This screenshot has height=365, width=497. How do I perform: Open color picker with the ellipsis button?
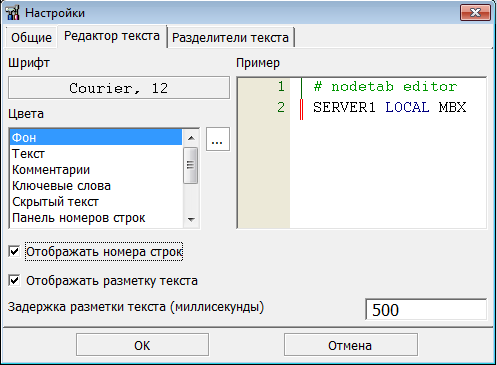click(218, 139)
